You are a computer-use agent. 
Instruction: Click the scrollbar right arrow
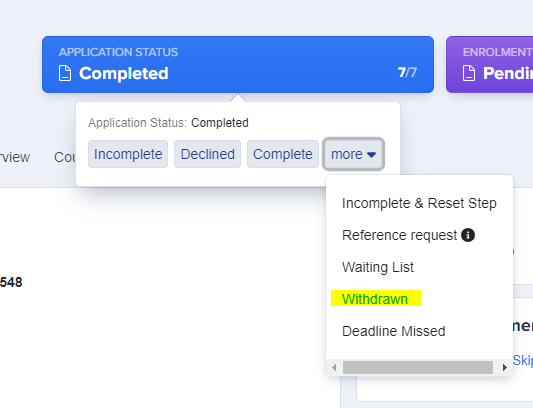pyautogui.click(x=505, y=368)
